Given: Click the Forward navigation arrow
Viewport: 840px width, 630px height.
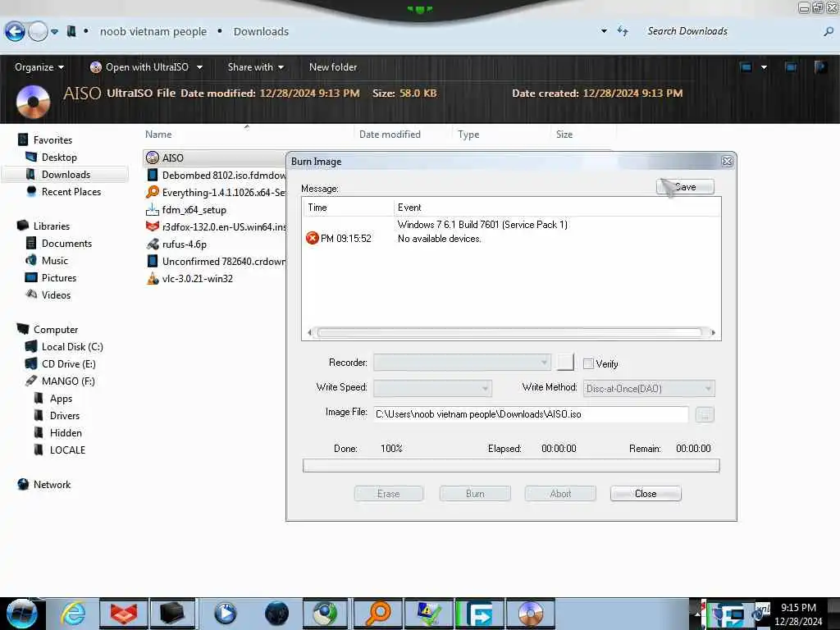Looking at the screenshot, I should pyautogui.click(x=38, y=32).
